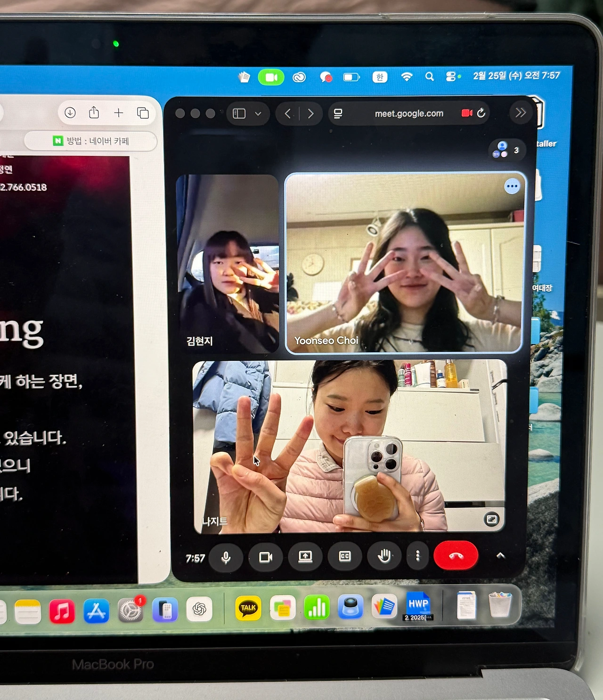Go forward in the Meet Safari window
Viewport: 603px width, 700px height.
pyautogui.click(x=310, y=114)
